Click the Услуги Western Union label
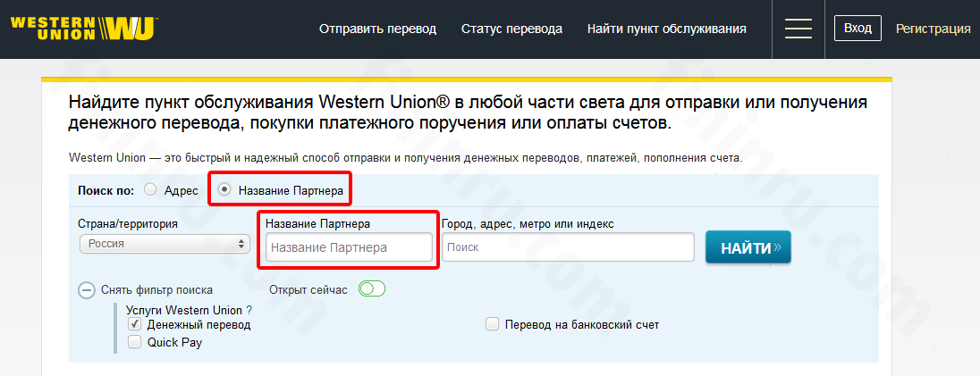Screen dimensions: 980x376 pyautogui.click(x=184, y=311)
